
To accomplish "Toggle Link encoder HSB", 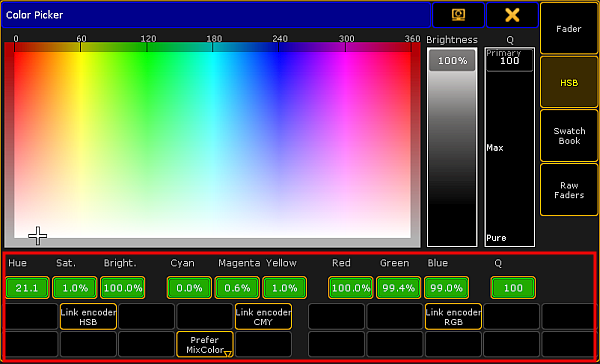I will point(88,317).
